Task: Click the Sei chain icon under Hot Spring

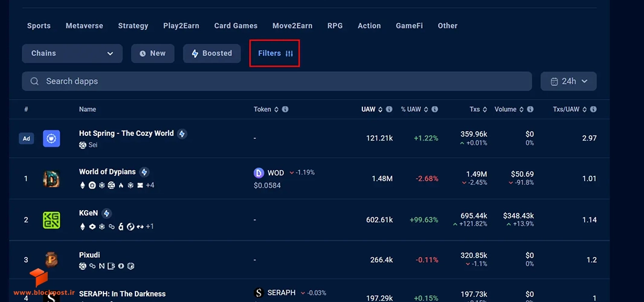Action: click(83, 145)
